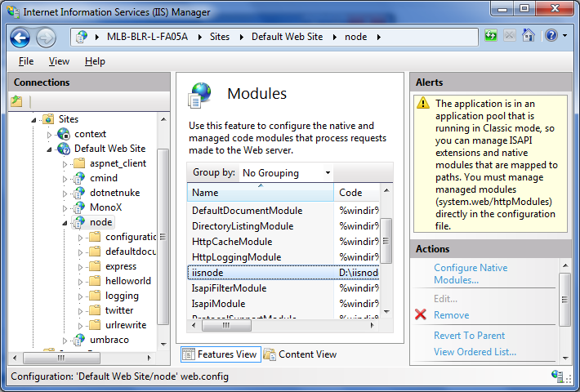Click the dotnetnuke application icon

78,193
